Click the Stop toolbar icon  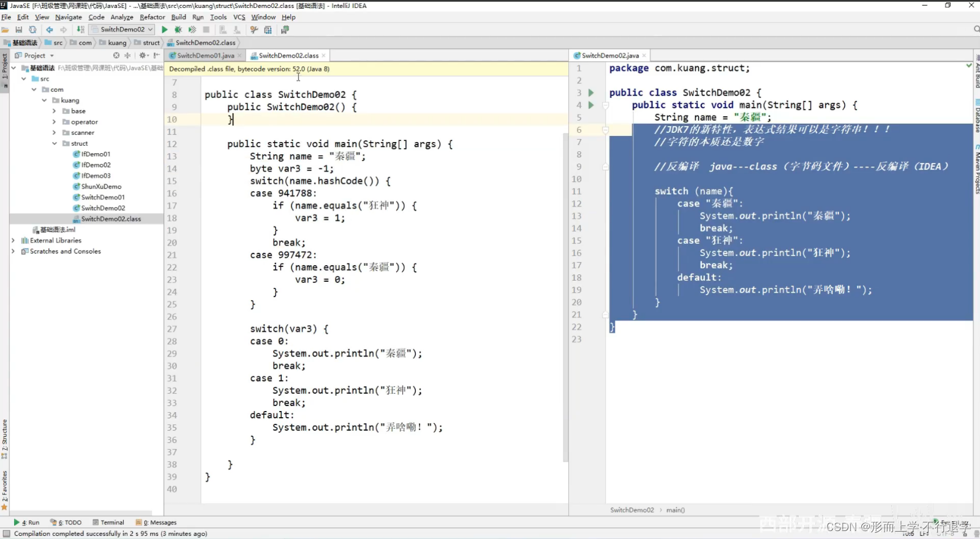[206, 29]
